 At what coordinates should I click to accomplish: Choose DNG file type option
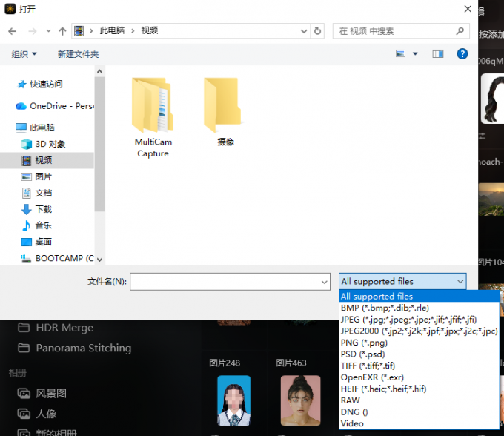coord(420,412)
